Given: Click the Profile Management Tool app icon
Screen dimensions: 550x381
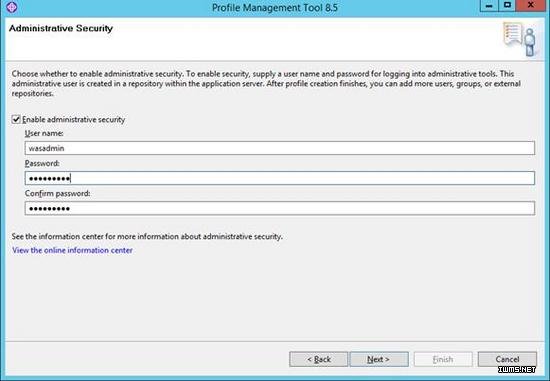Looking at the screenshot, I should click(x=11, y=7).
